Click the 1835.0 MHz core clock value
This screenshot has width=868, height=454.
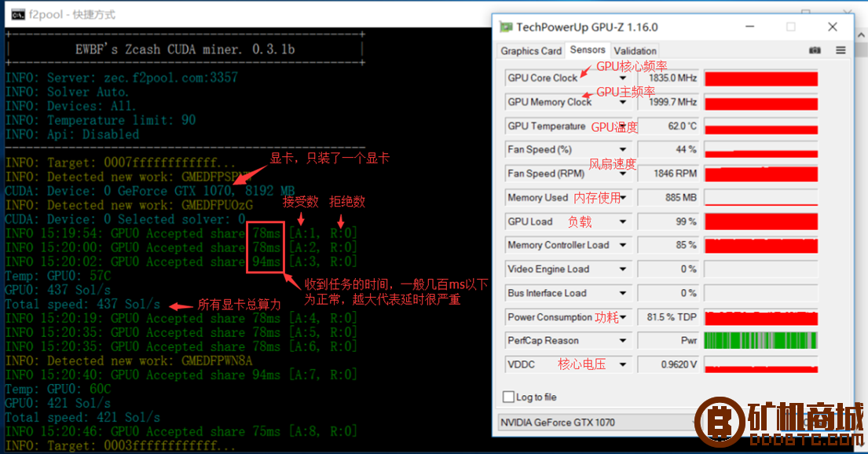pos(668,78)
